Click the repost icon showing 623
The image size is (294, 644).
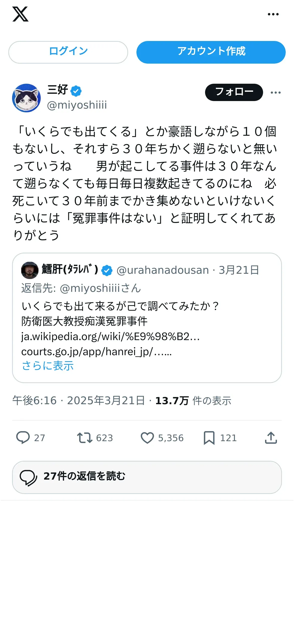point(85,438)
